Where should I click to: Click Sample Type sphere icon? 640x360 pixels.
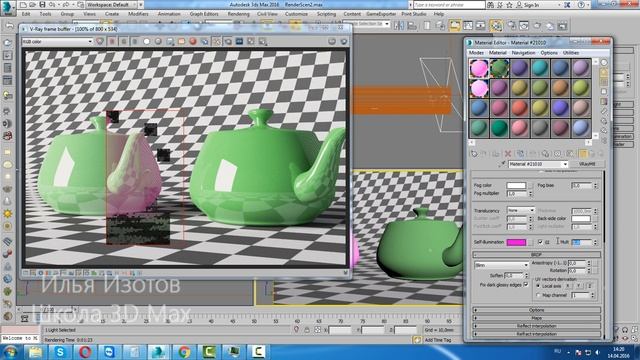(x=604, y=62)
